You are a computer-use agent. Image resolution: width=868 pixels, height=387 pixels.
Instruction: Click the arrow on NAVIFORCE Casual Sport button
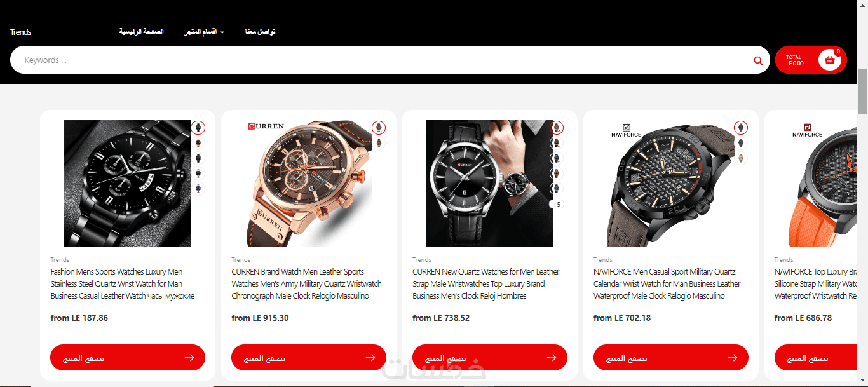[x=733, y=358]
